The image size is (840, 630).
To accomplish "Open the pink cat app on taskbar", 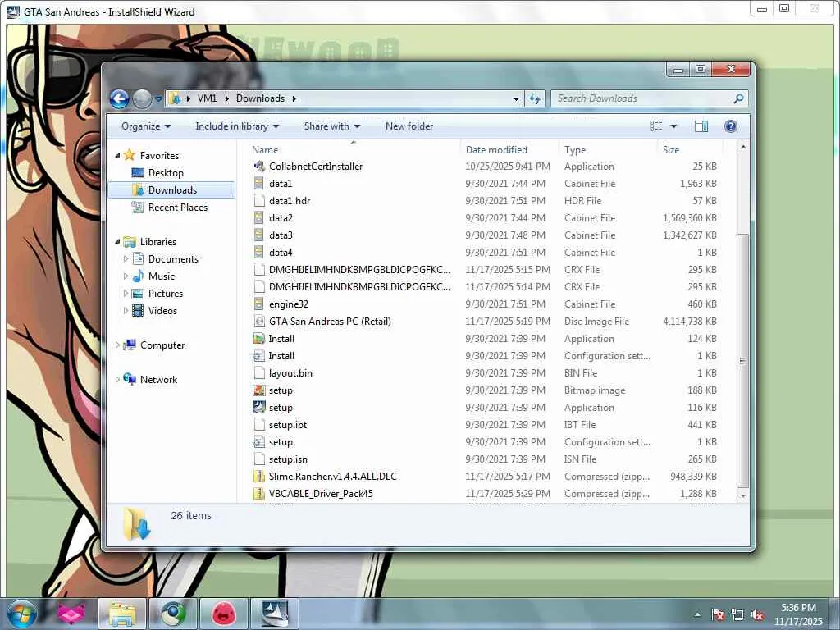I will (x=71, y=614).
